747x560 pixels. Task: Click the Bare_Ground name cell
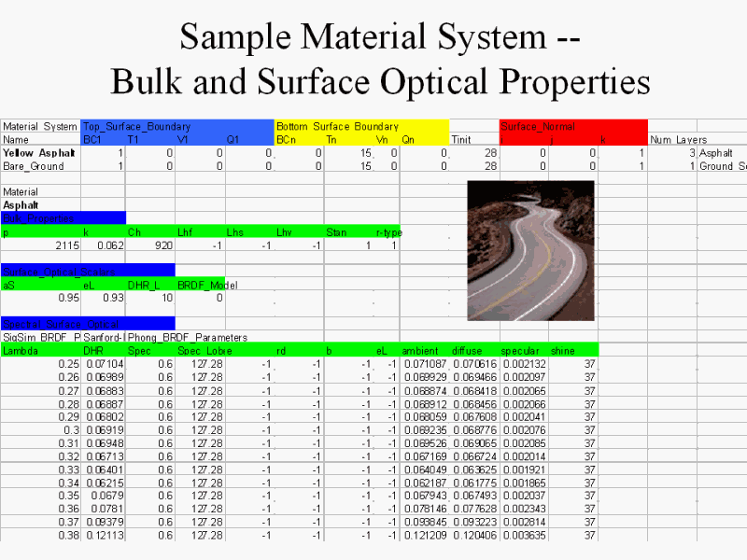(x=34, y=166)
